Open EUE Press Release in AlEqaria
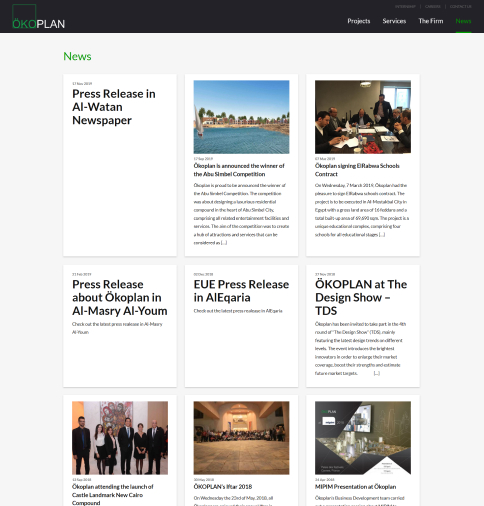Viewport: 484px width, 506px height. pyautogui.click(x=241, y=291)
